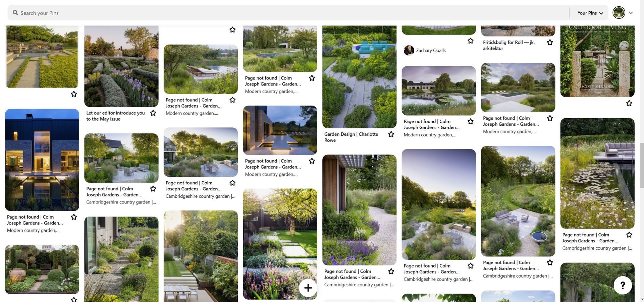Star the lily pond sofa garden pin
The image size is (644, 302).
629,235
